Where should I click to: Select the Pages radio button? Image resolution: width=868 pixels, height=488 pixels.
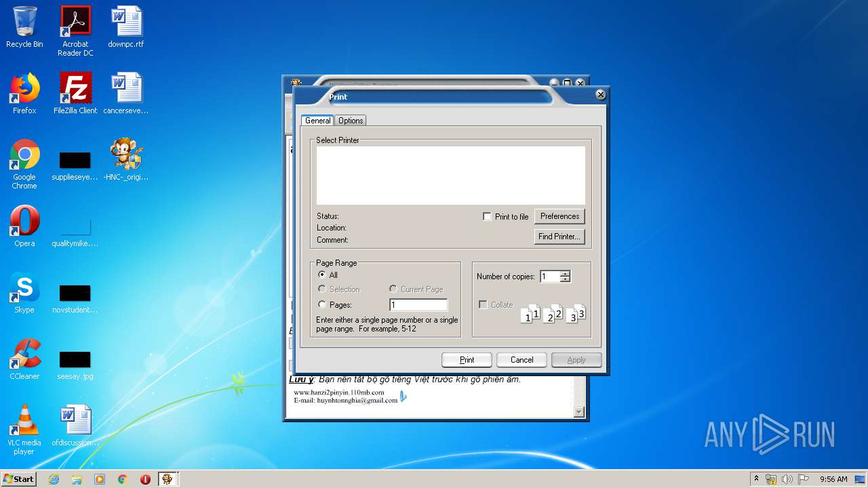pyautogui.click(x=322, y=304)
